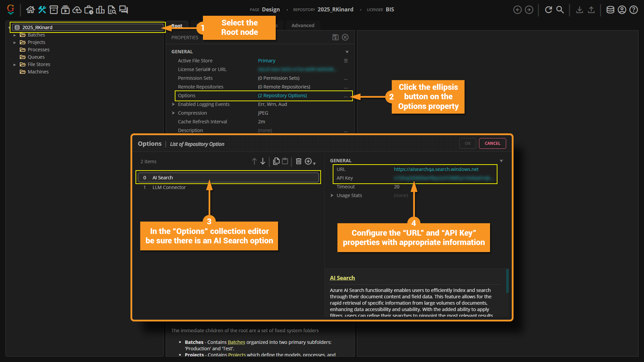
Task: Open the Home page icon
Action: 31,10
